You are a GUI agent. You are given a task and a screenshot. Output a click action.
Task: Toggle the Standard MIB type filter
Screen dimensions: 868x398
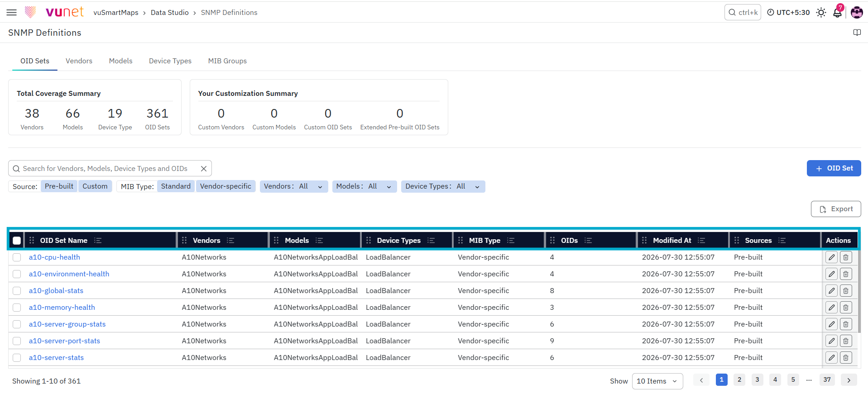[x=176, y=186]
